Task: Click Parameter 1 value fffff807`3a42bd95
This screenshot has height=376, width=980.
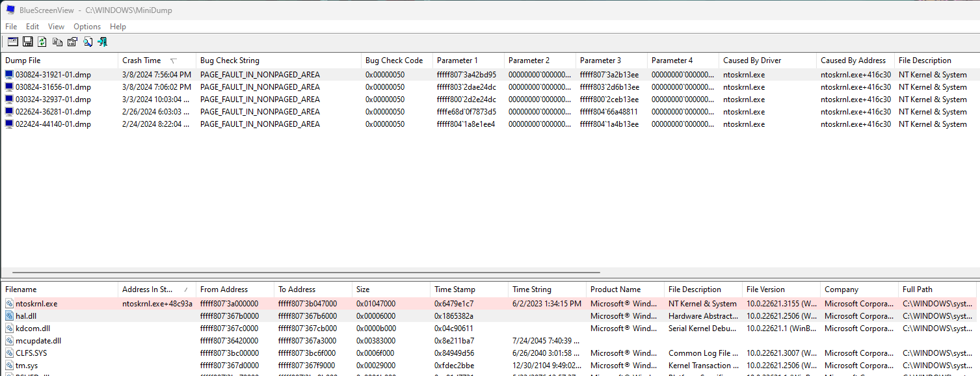Action: [466, 75]
